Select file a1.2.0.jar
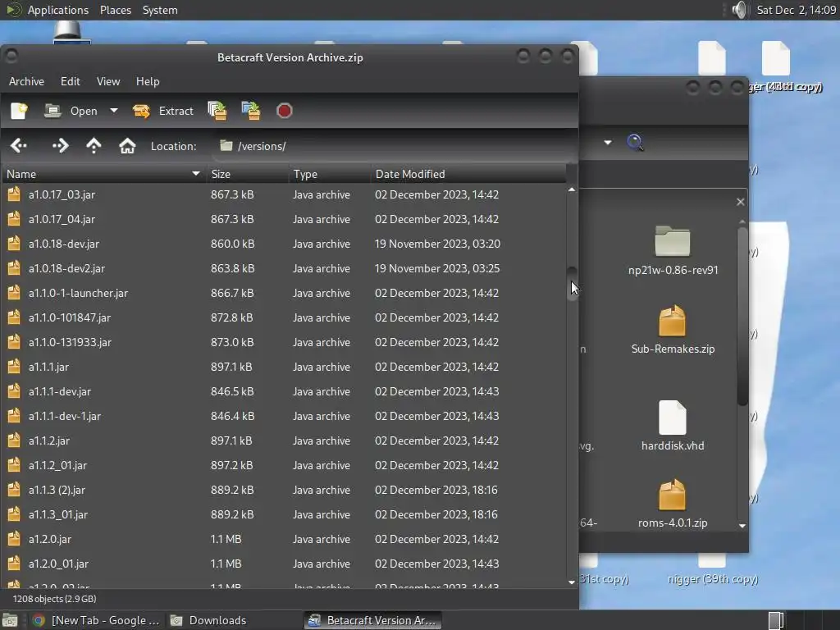 (x=284, y=540)
